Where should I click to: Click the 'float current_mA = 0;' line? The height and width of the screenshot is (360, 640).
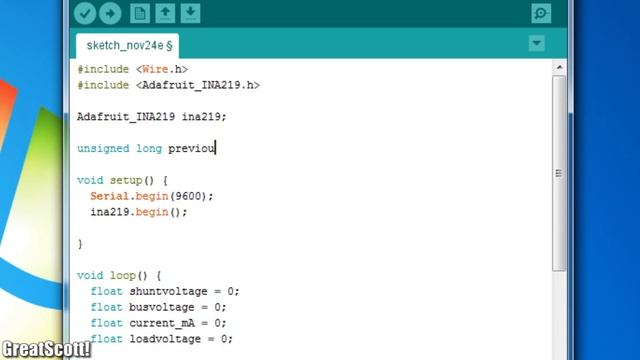click(158, 323)
